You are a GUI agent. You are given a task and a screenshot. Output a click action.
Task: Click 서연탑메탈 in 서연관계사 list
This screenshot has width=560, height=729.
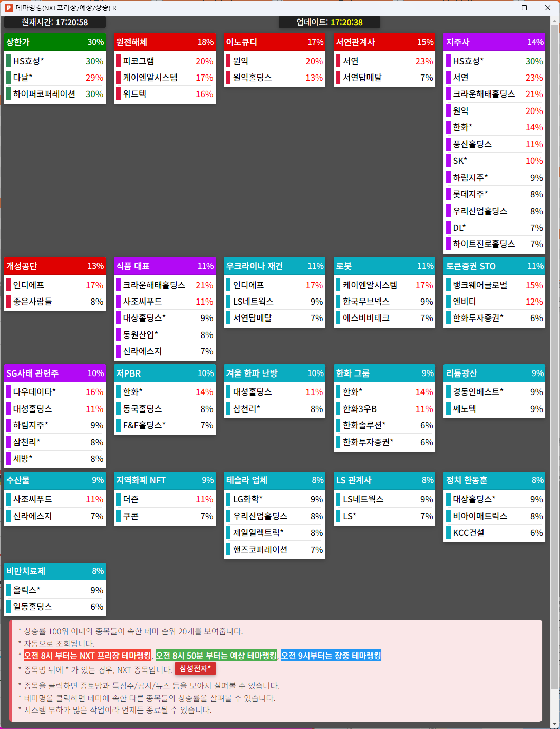384,78
